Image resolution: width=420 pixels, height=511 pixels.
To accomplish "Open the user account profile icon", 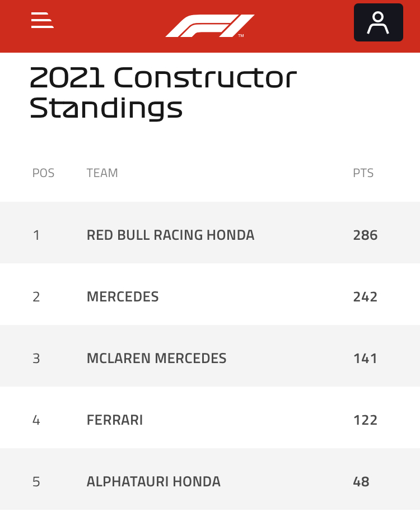I will point(379,22).
